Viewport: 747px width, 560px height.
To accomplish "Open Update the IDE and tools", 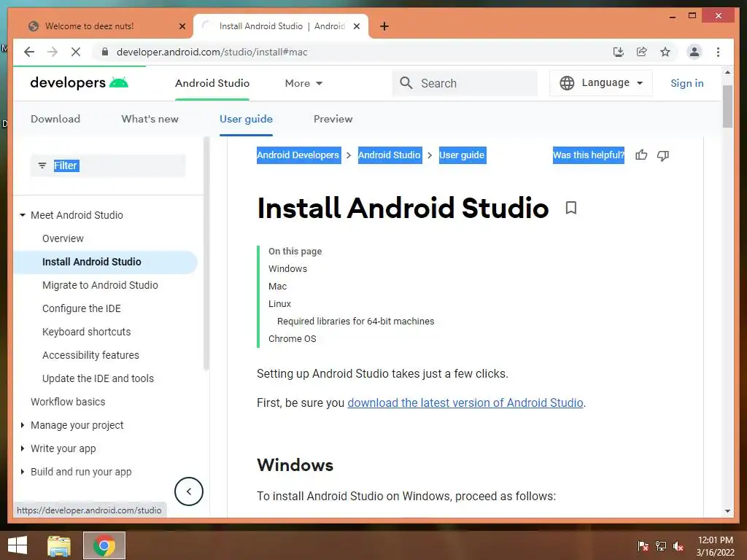I will pyautogui.click(x=98, y=378).
